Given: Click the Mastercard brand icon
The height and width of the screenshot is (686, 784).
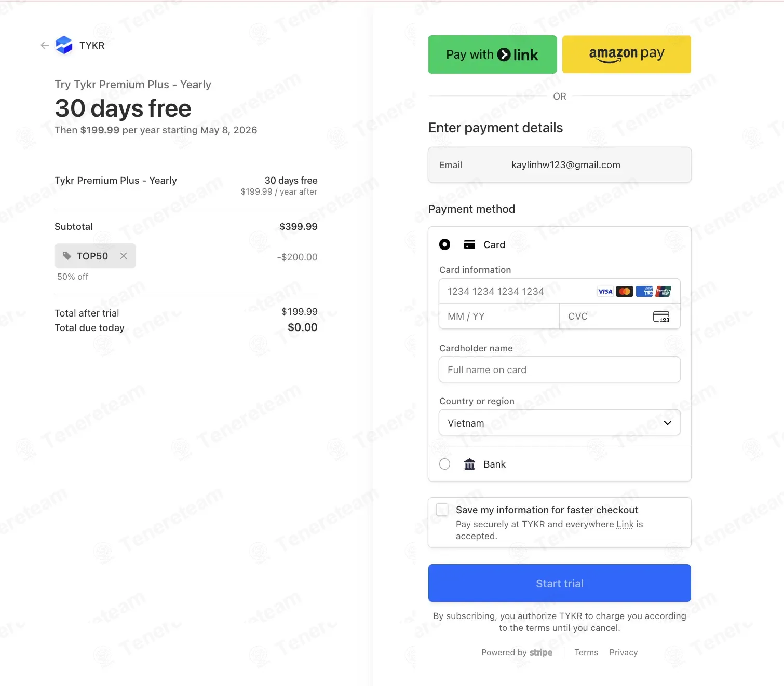Looking at the screenshot, I should tap(625, 292).
